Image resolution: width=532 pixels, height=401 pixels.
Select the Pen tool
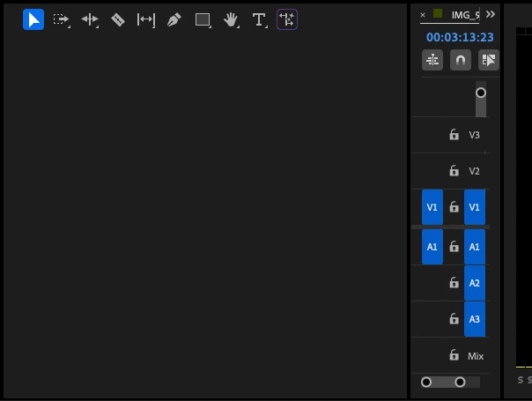coord(174,19)
